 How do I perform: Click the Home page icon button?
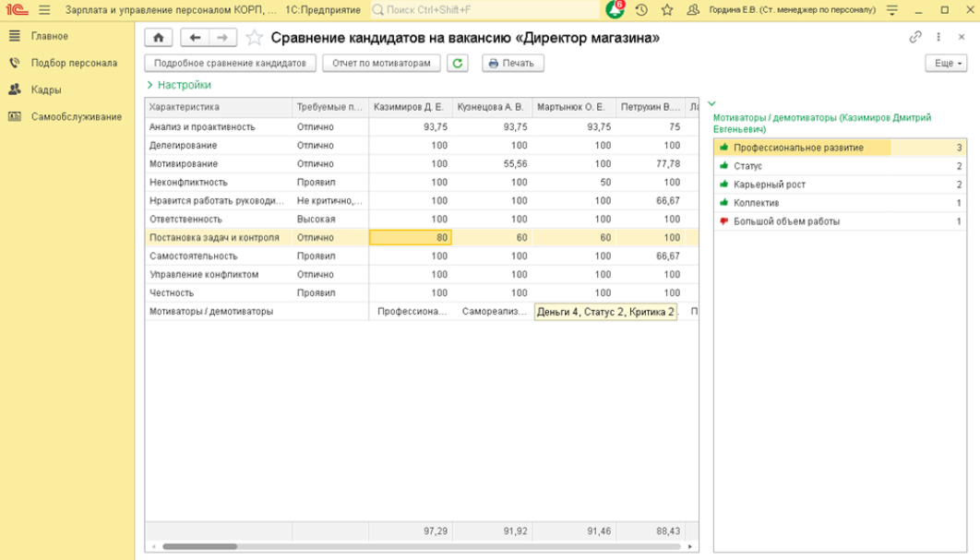[x=159, y=38]
